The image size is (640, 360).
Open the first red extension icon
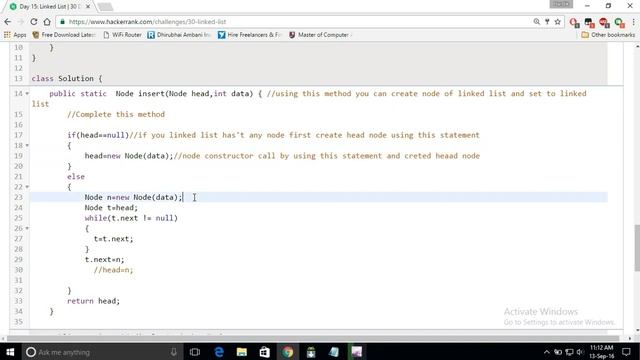tap(574, 22)
